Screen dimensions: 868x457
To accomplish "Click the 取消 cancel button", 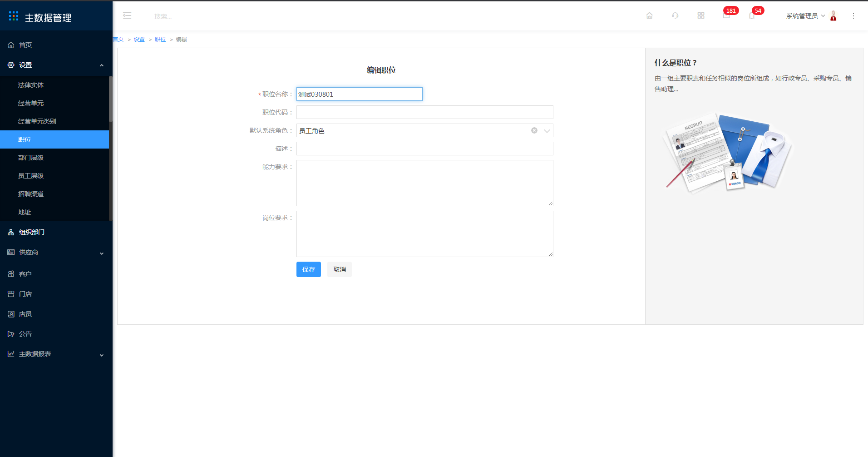I will pyautogui.click(x=340, y=269).
